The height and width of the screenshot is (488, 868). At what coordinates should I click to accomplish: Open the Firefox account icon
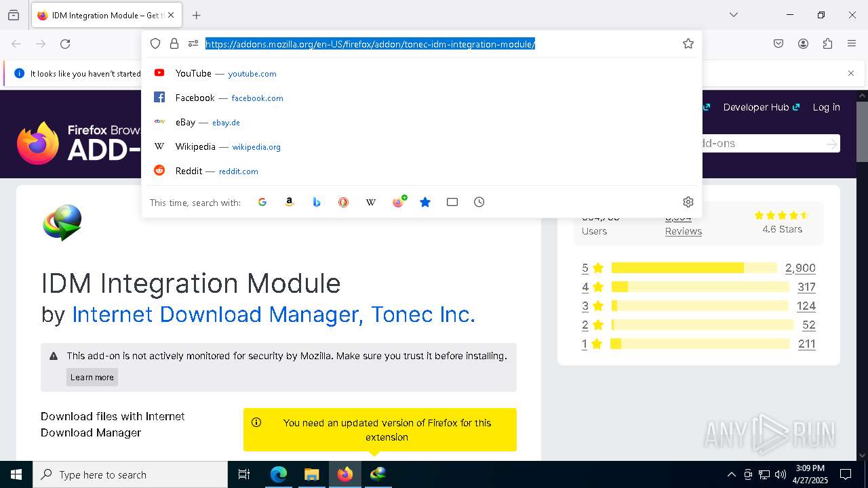tap(803, 43)
